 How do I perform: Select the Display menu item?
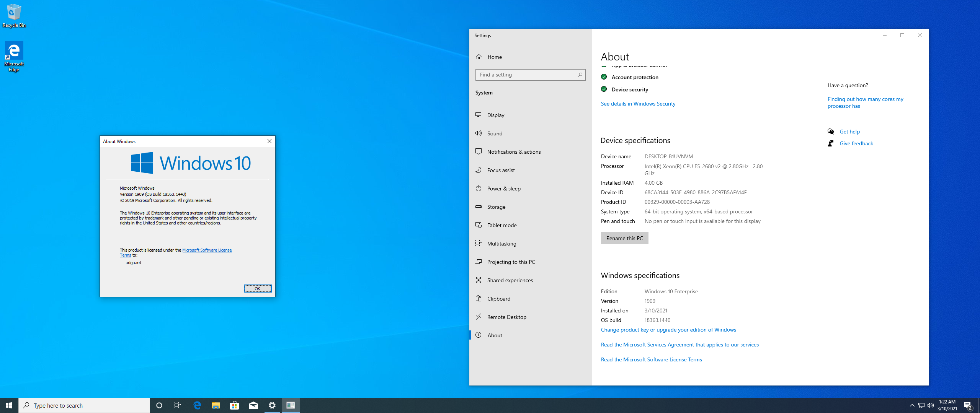[x=530, y=115]
